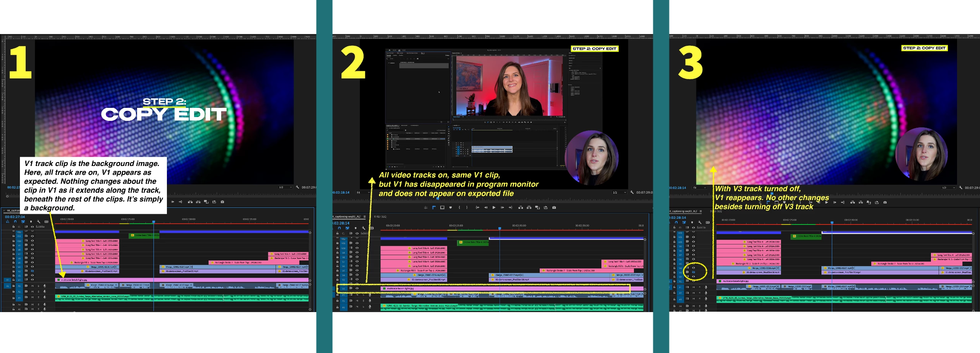Select the 0 REF SEQ tab in the middle screenshot
The width and height of the screenshot is (980, 353).
[380, 217]
